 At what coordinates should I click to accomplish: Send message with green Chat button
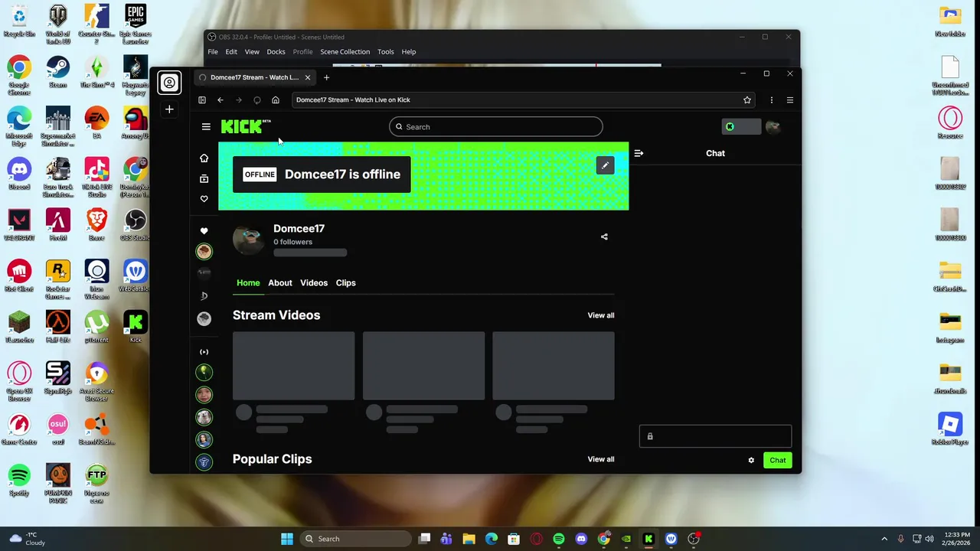pyautogui.click(x=777, y=461)
